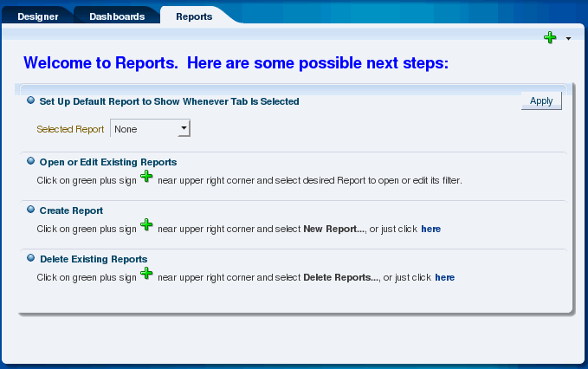Viewport: 588px width, 369px height.
Task: Click 'Create Report' heading text
Action: [71, 210]
